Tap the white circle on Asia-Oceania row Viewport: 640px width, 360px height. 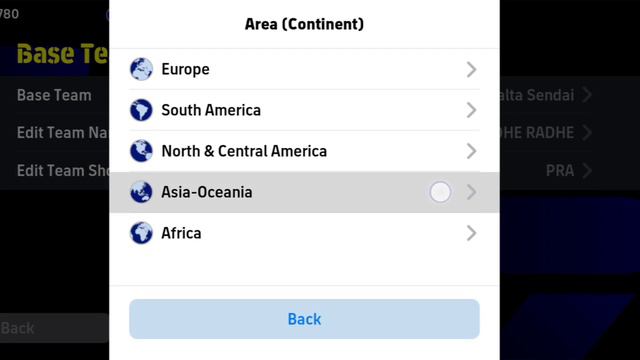click(440, 192)
